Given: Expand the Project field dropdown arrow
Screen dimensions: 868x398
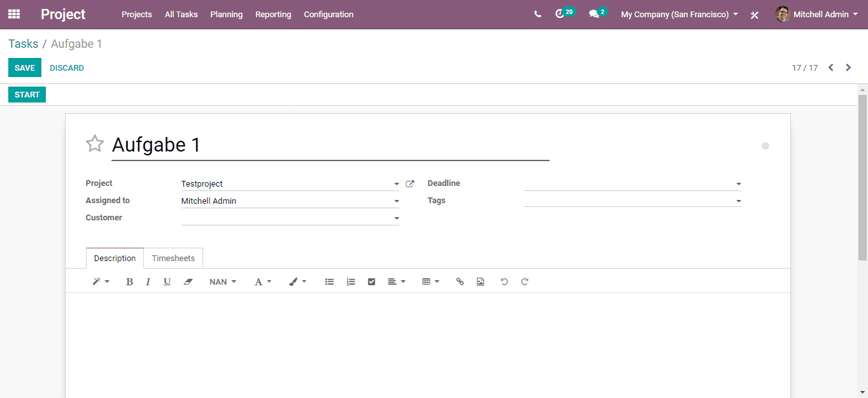Looking at the screenshot, I should coord(396,184).
